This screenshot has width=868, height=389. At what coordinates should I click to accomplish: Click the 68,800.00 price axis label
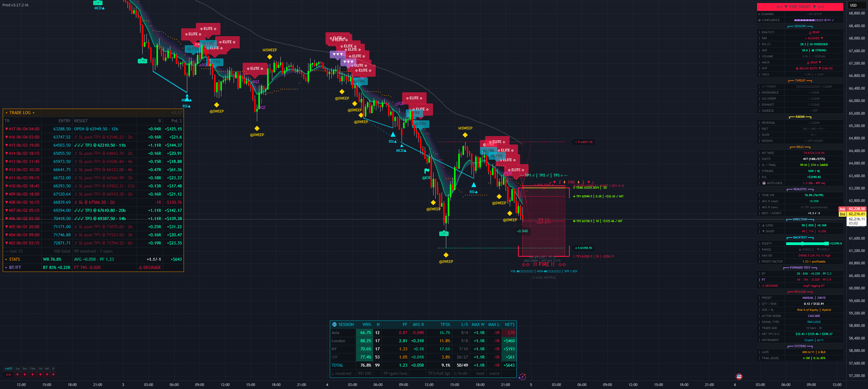(x=857, y=13)
